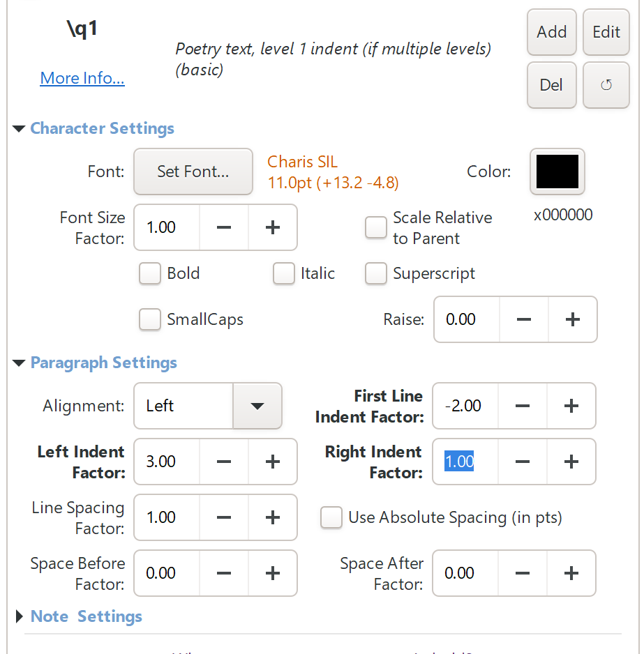
Task: Click the reset style circular arrow icon
Action: pos(606,85)
